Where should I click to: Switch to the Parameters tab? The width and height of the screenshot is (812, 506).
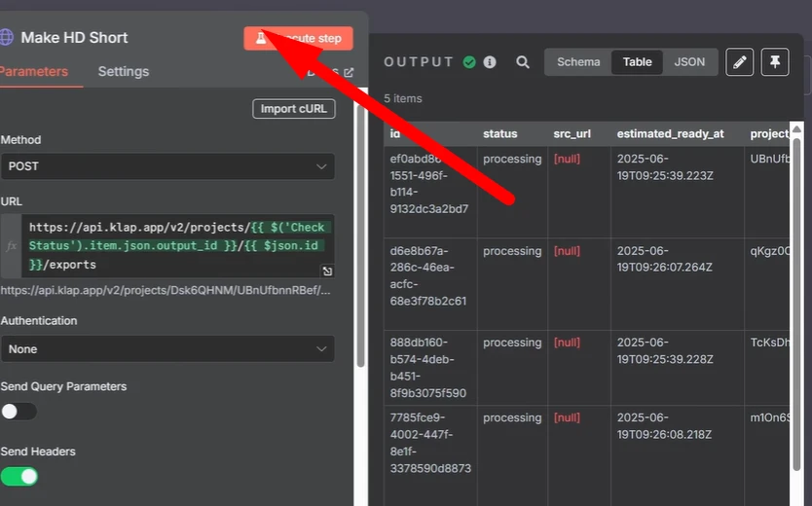(x=34, y=71)
